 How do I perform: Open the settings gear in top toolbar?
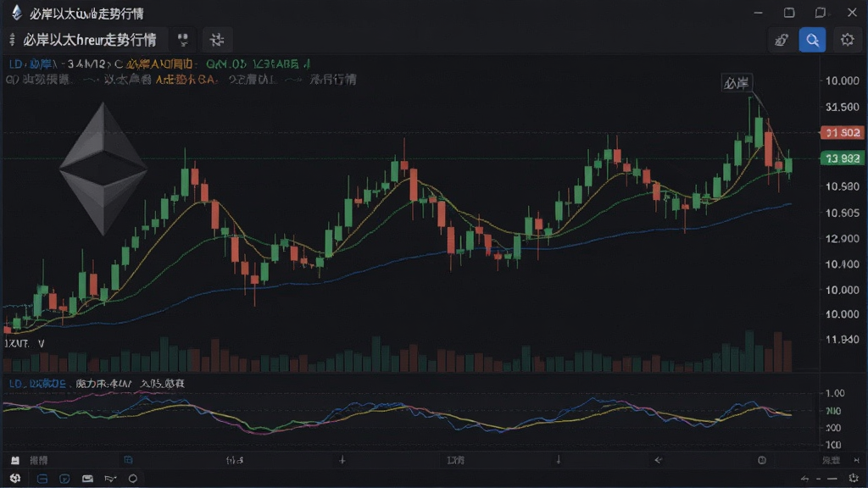847,40
